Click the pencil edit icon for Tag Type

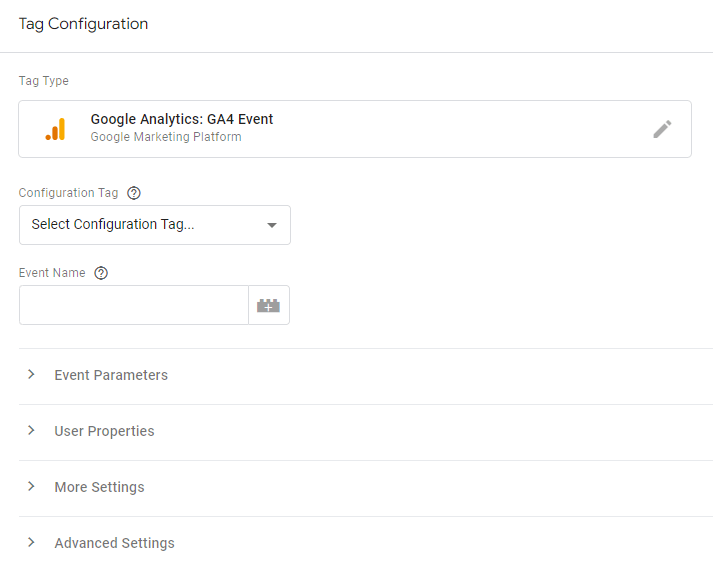point(662,129)
